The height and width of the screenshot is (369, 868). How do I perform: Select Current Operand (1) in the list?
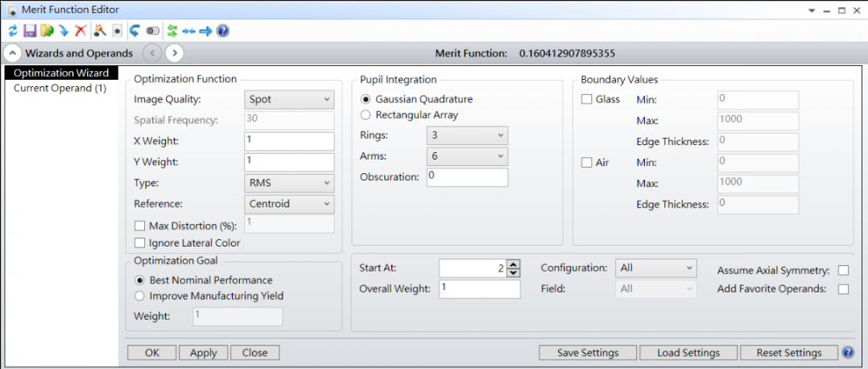point(60,88)
